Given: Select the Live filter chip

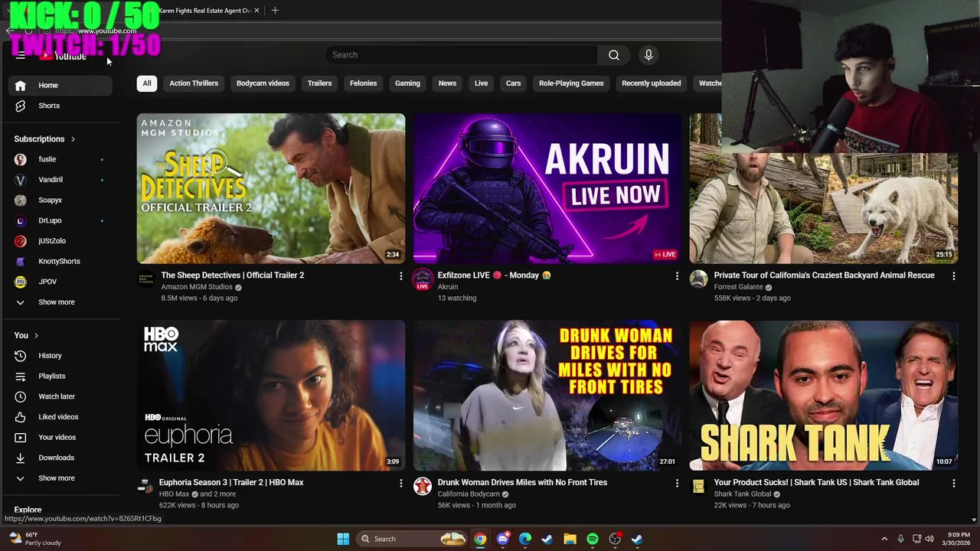Looking at the screenshot, I should pyautogui.click(x=481, y=83).
